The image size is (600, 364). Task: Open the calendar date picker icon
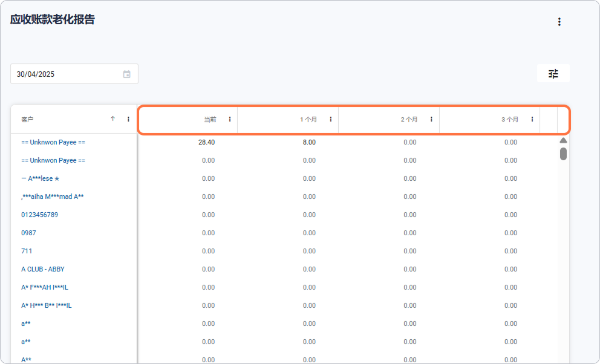click(126, 74)
